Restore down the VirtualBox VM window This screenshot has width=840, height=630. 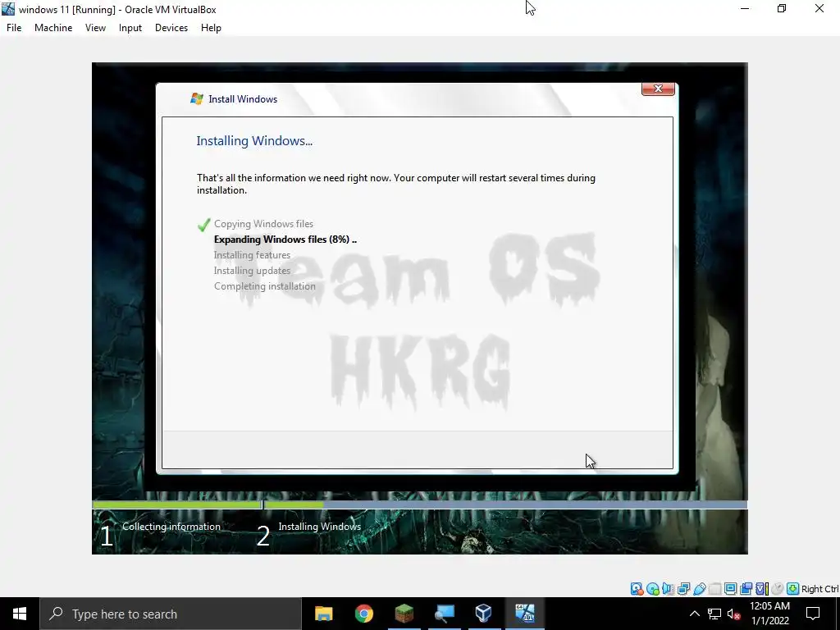click(x=782, y=8)
